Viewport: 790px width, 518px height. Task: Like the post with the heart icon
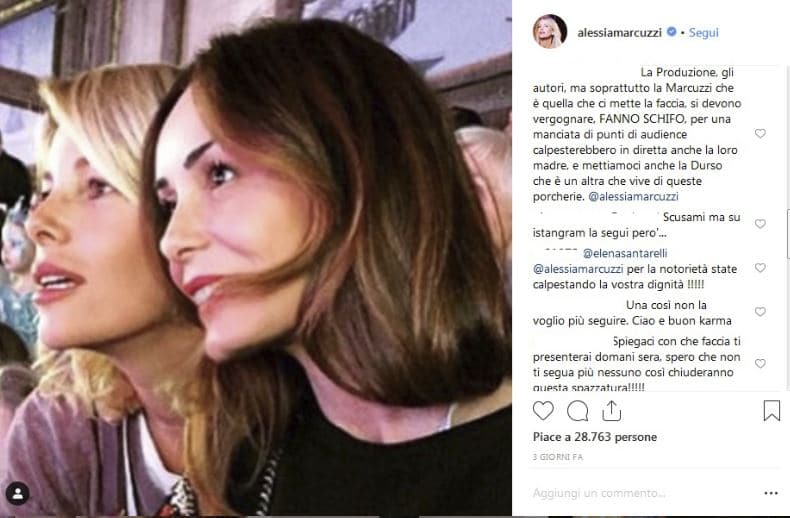(x=543, y=410)
